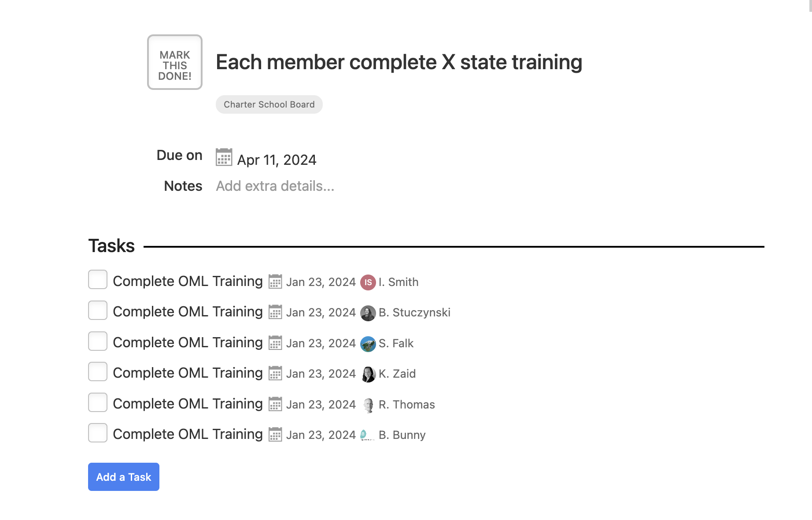Viewport: 812px width, 520px height.
Task: Click the Add a Task button
Action: tap(124, 477)
